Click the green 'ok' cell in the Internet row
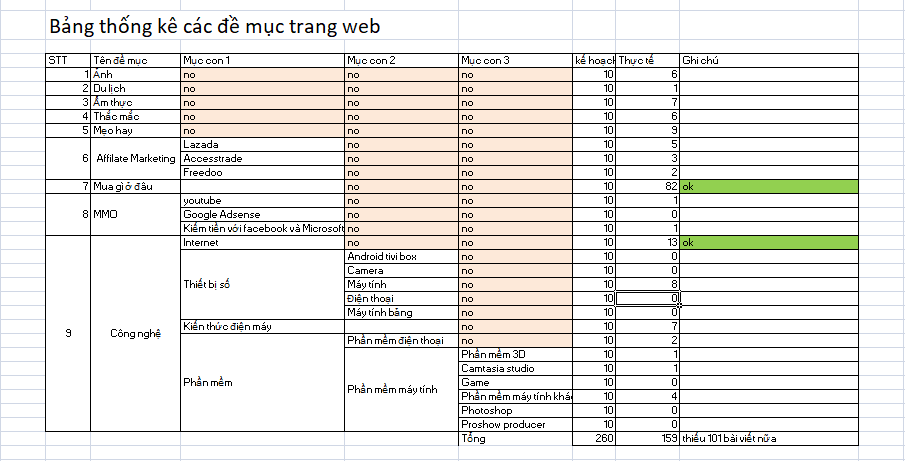The image size is (905, 461). click(768, 242)
